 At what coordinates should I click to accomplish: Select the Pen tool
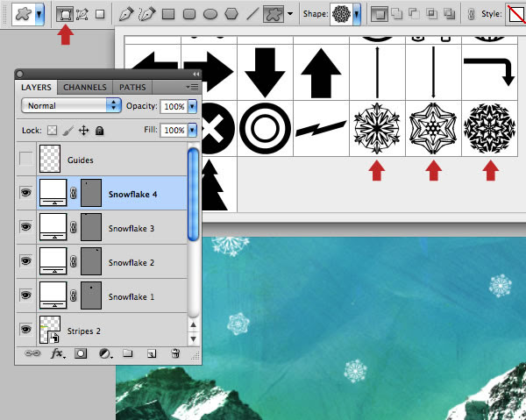coord(126,14)
